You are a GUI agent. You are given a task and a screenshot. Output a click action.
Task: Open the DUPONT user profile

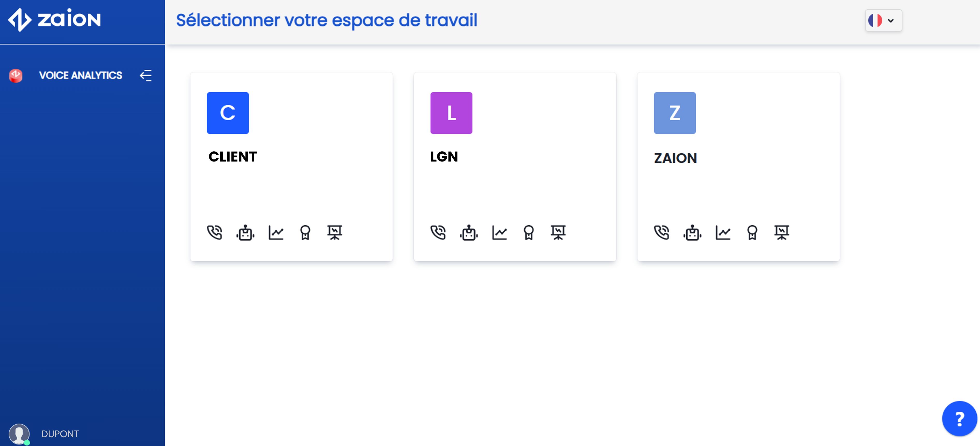59,434
